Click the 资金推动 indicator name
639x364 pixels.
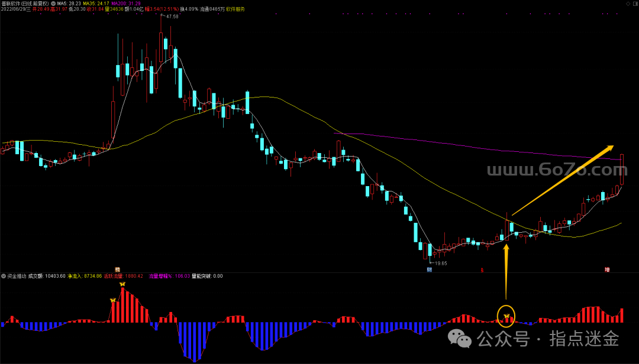16,276
